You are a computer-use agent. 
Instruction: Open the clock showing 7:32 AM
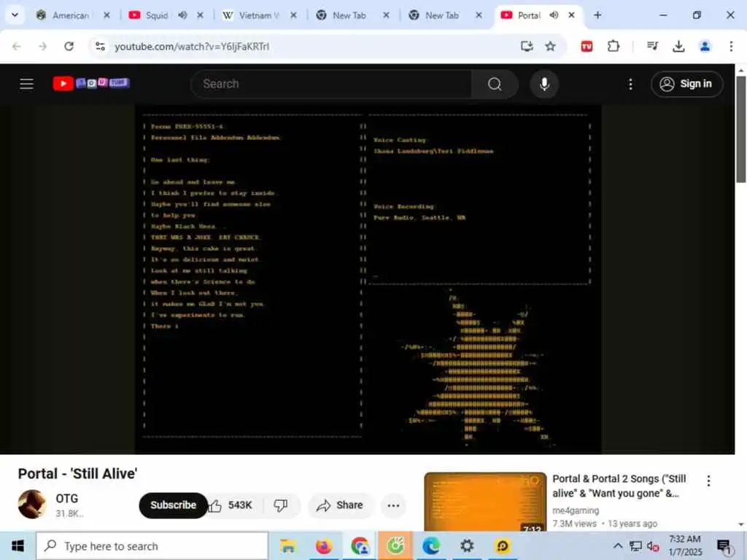pos(684,545)
